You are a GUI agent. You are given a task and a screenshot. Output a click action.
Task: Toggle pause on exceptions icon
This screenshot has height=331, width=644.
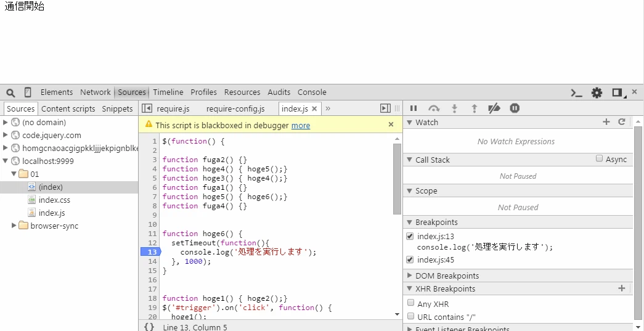point(515,108)
